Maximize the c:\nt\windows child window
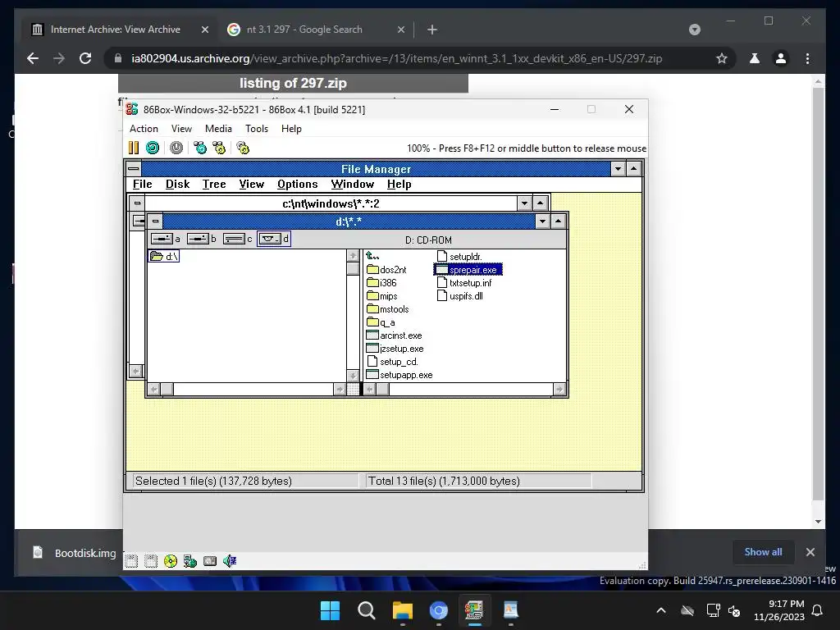Viewport: 840px width, 630px height. click(540, 203)
